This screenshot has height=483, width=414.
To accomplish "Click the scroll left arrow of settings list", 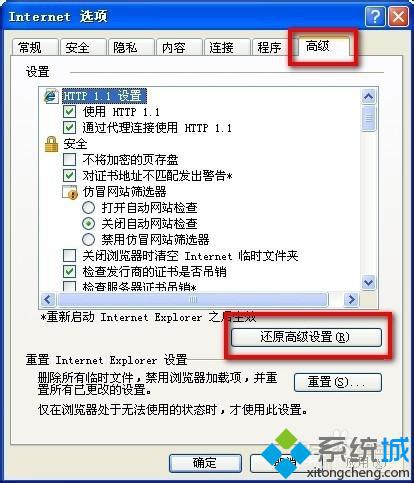I will pyautogui.click(x=48, y=299).
